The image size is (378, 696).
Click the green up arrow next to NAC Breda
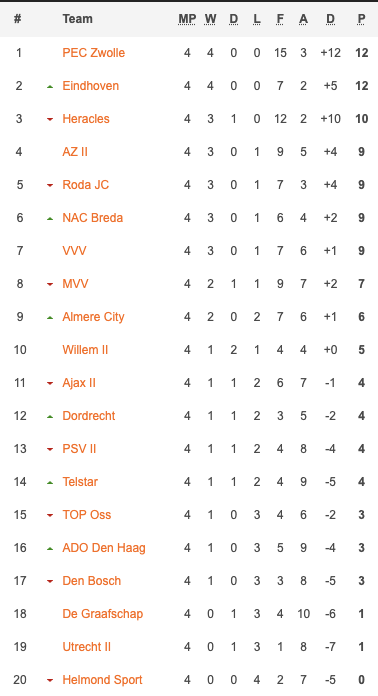(x=50, y=218)
